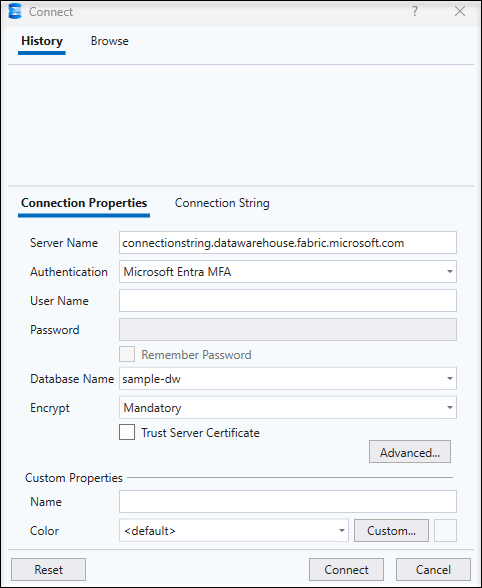Switch to the History tab
The width and height of the screenshot is (482, 588).
(42, 41)
